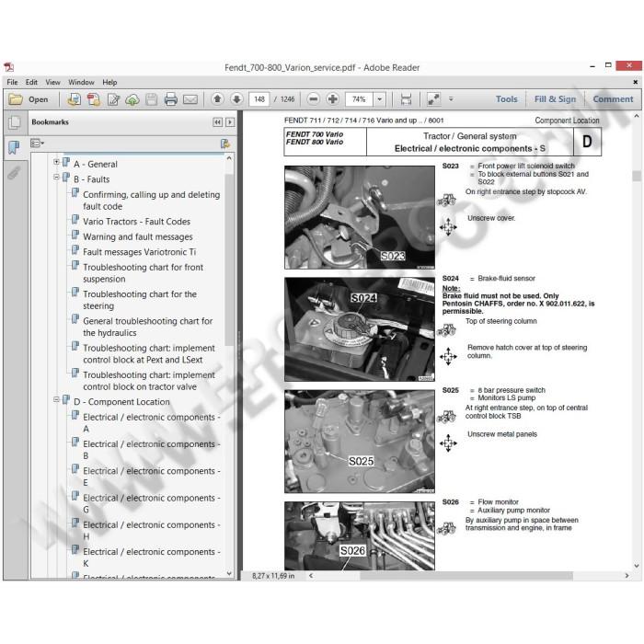Open the Bookmarks panel icon

click(14, 147)
